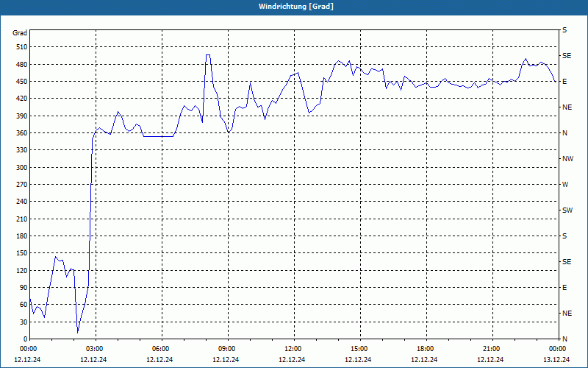The width and height of the screenshot is (588, 368).
Task: Click the chart title "Windrichtung [Grad]"
Action: coord(296,7)
